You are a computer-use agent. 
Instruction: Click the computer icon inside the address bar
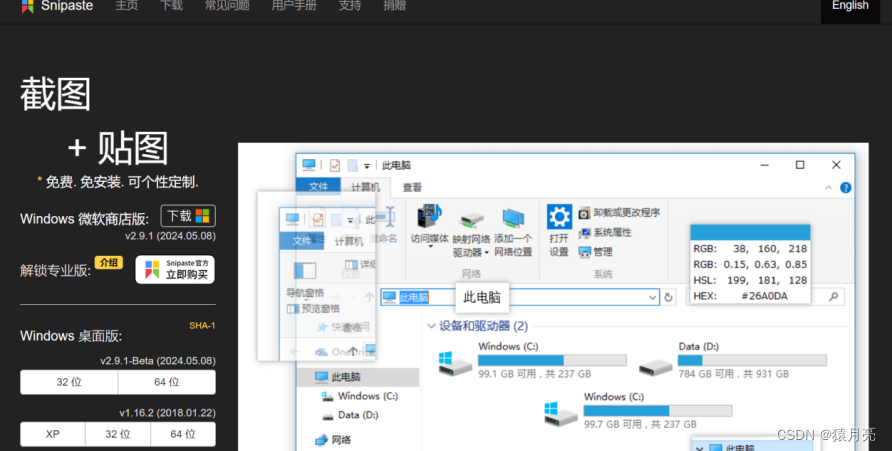(390, 297)
